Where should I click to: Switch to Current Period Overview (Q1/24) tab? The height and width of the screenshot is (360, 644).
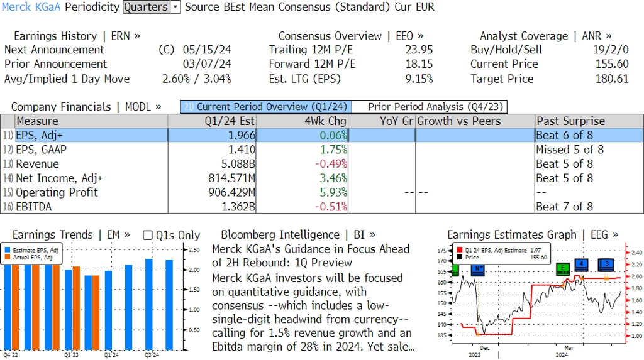click(x=266, y=107)
